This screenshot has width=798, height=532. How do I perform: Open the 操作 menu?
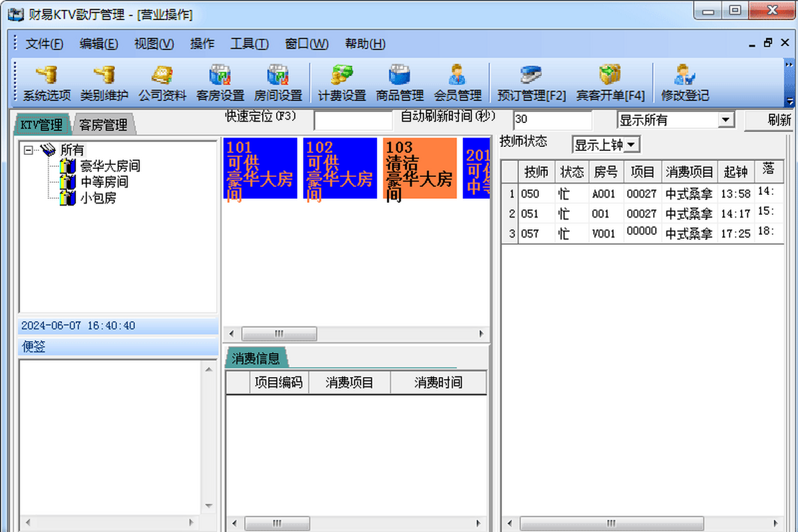click(x=202, y=44)
